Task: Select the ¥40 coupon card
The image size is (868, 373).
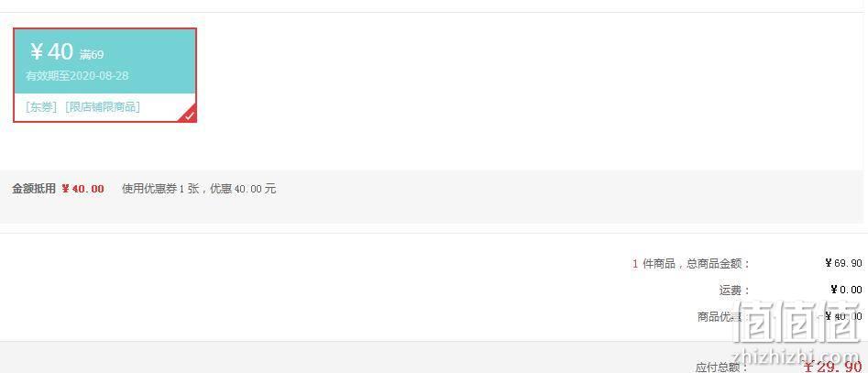Action: [x=104, y=75]
